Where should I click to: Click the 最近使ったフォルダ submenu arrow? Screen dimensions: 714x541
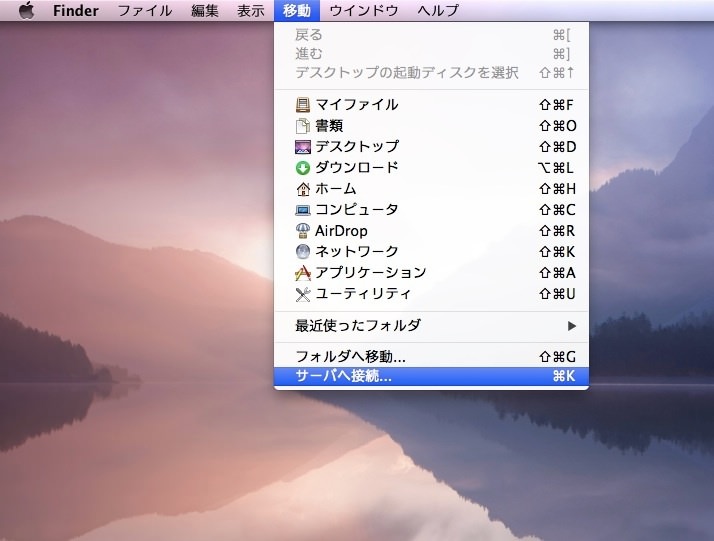tap(572, 326)
